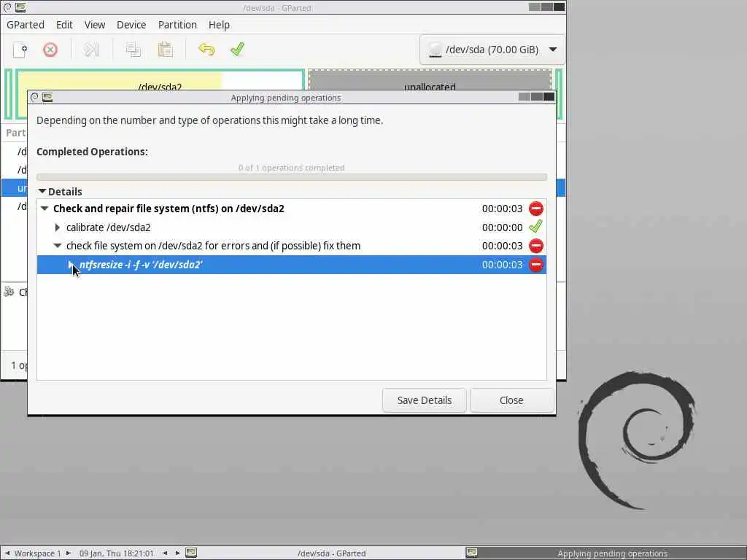Select the unallocated block in disk graphic
Viewport: 747px width, 560px height.
pos(430,80)
